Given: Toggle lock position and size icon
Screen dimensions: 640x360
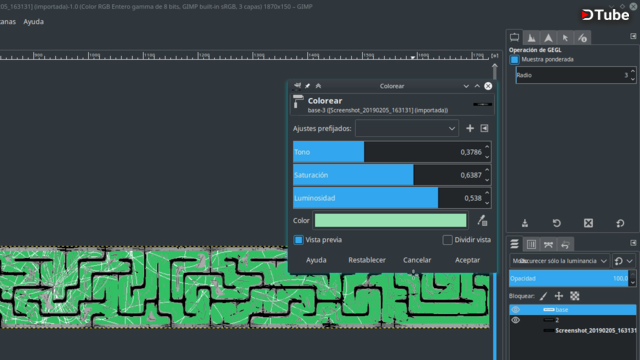Looking at the screenshot, I should tap(559, 296).
